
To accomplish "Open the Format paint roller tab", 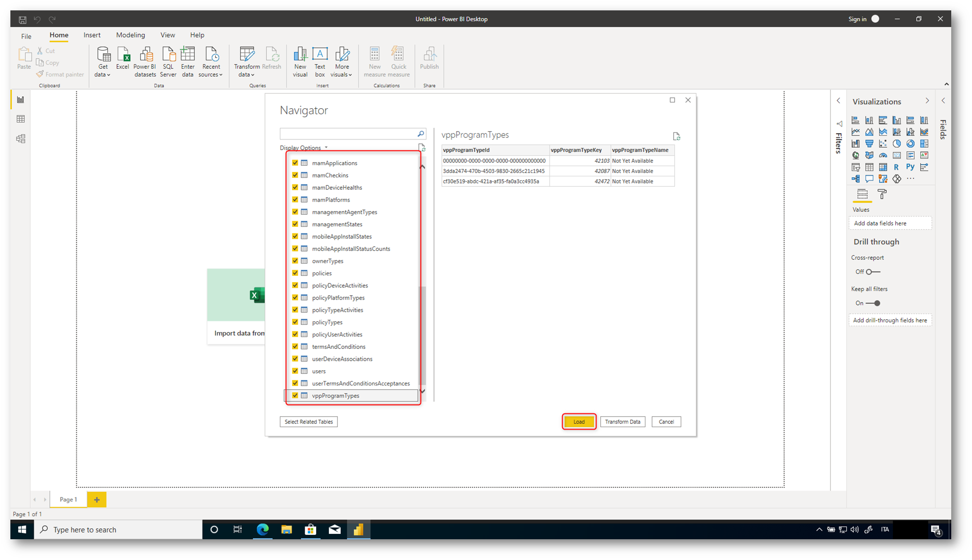I will tap(882, 194).
